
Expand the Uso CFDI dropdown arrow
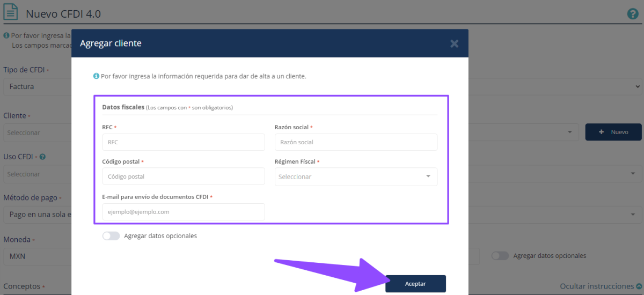click(x=632, y=174)
